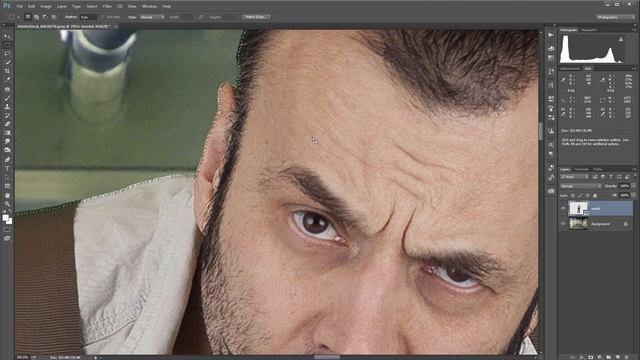Open the Filter menu
This screenshot has height=360, width=640.
[107, 7]
